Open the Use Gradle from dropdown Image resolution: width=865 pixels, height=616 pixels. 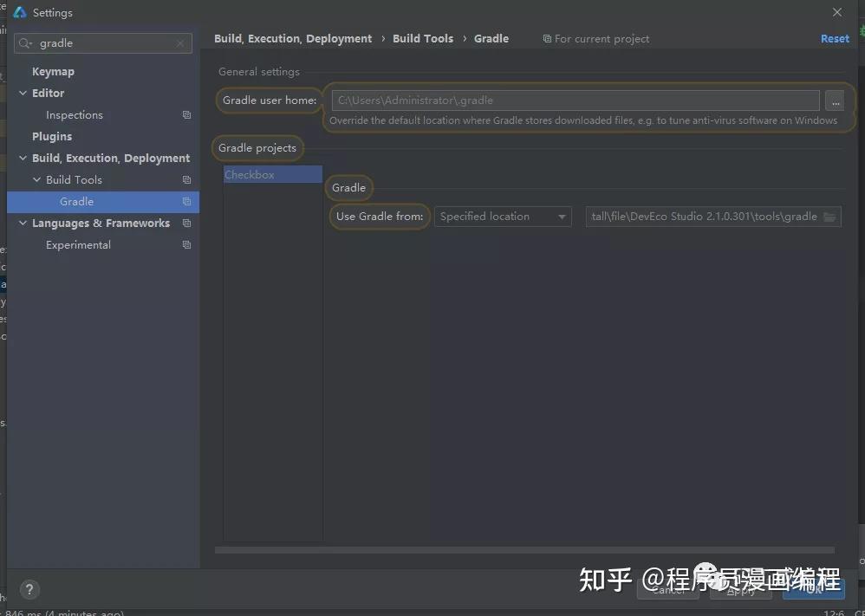tap(503, 217)
